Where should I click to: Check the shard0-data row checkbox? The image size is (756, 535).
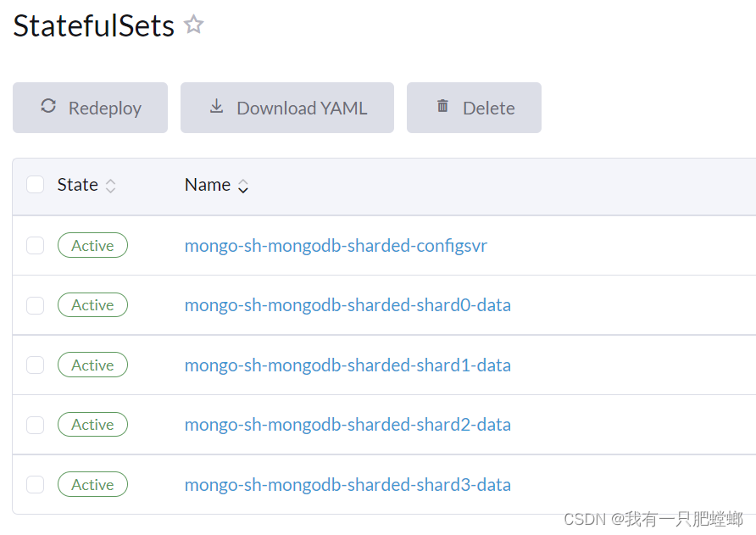click(x=35, y=305)
